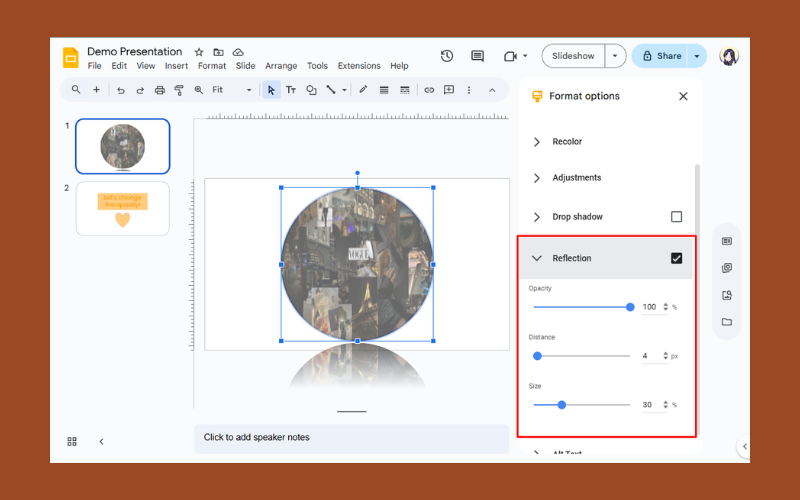Click the Share button
Viewport: 800px width, 500px height.
coord(662,56)
